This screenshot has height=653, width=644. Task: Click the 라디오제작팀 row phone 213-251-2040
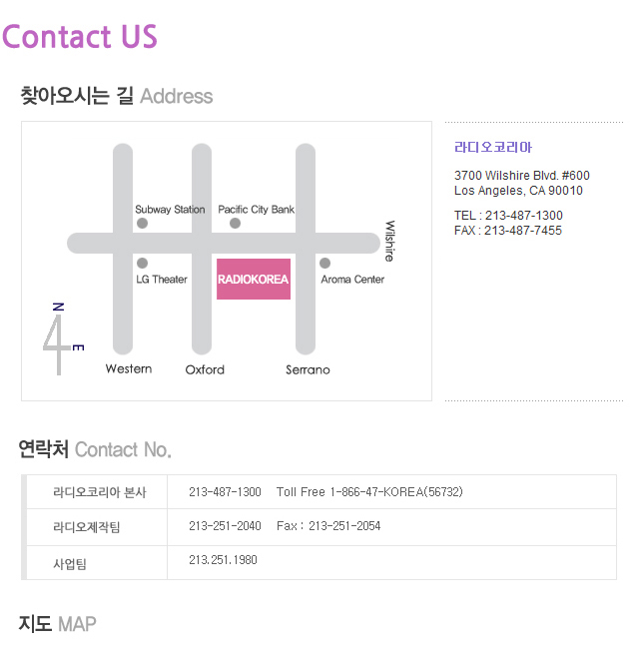tap(225, 526)
